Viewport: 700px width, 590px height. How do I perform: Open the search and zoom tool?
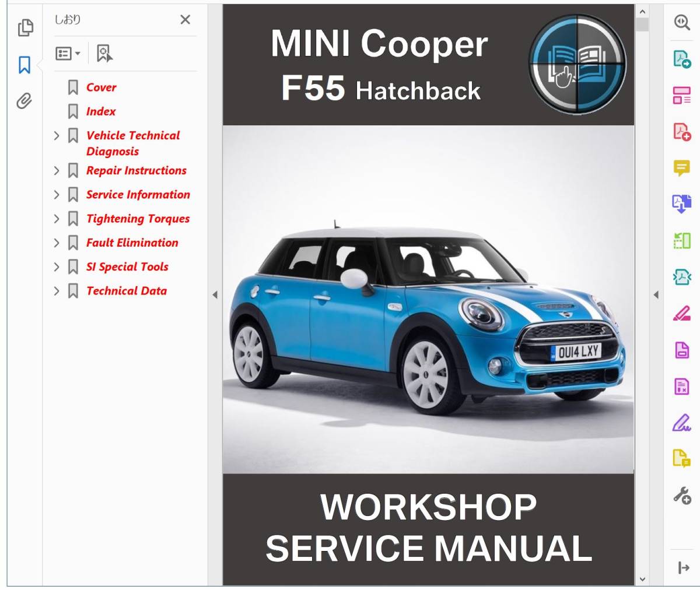[x=682, y=22]
